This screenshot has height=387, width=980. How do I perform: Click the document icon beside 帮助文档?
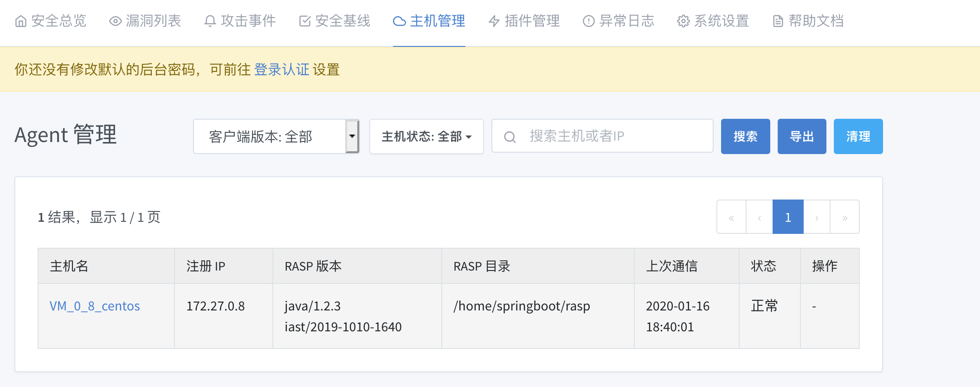coord(778,21)
